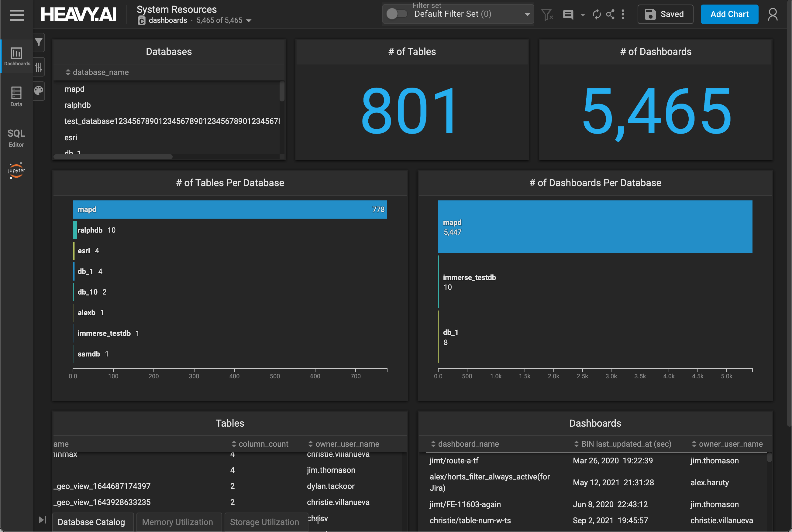Open the color palette panel icon
Viewport: 792px width, 532px height.
tap(39, 90)
